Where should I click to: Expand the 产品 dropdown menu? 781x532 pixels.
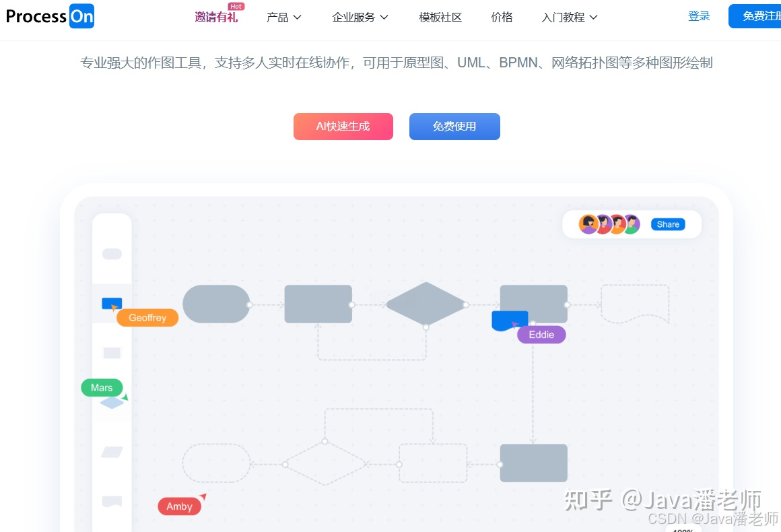coord(283,18)
